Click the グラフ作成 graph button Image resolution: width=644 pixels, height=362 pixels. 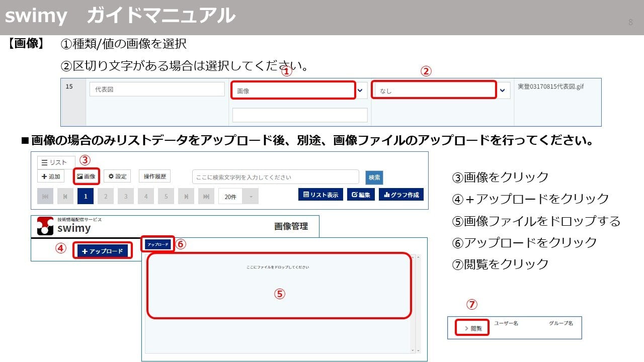coord(401,195)
